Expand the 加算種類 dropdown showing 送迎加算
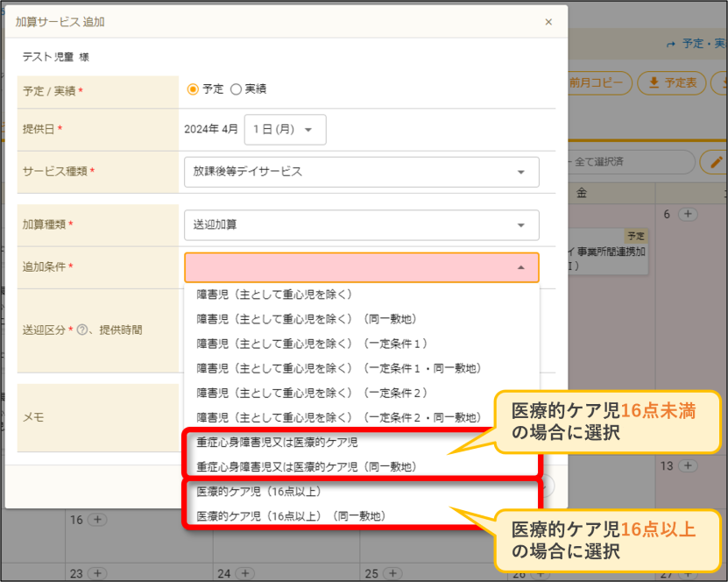This screenshot has width=728, height=582. point(361,224)
